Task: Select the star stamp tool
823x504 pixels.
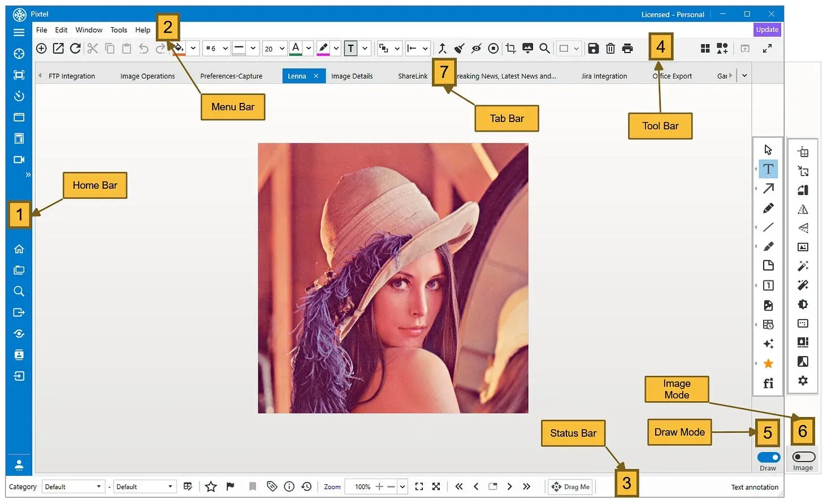Action: tap(768, 363)
